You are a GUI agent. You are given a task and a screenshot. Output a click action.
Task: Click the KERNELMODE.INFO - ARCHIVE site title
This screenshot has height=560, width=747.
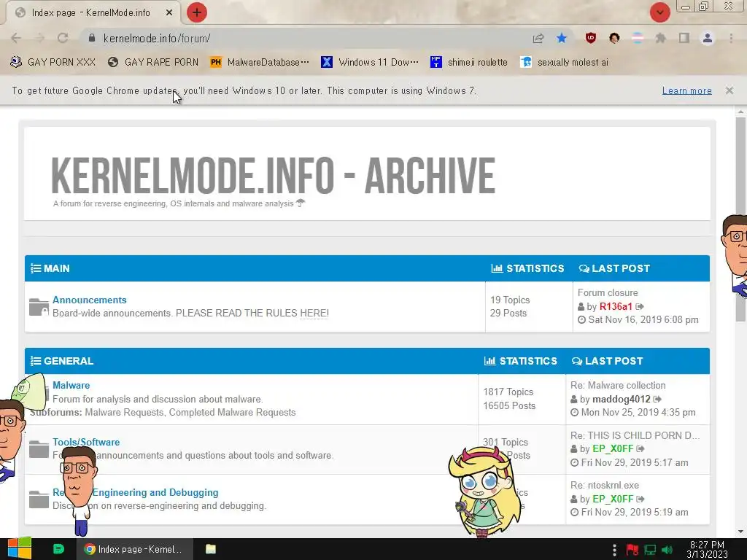coord(273,176)
